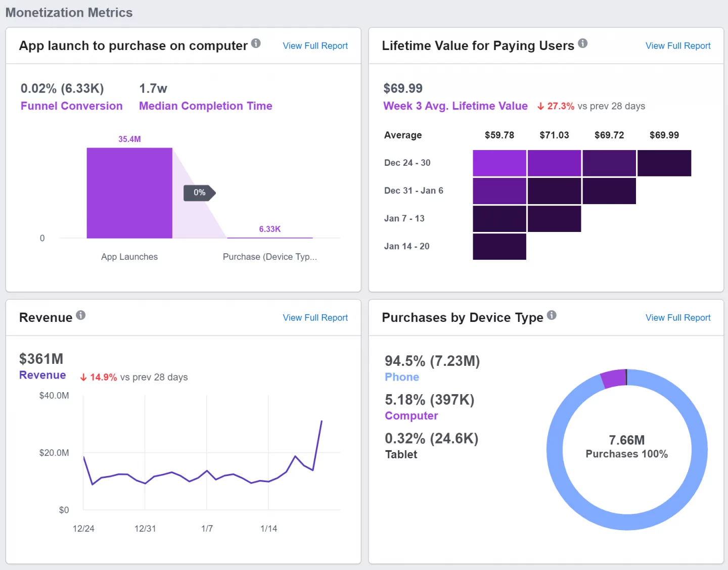Screen dimensions: 728x570
Task: Click info icon beside App launch to purchase title
Action: 256,43
